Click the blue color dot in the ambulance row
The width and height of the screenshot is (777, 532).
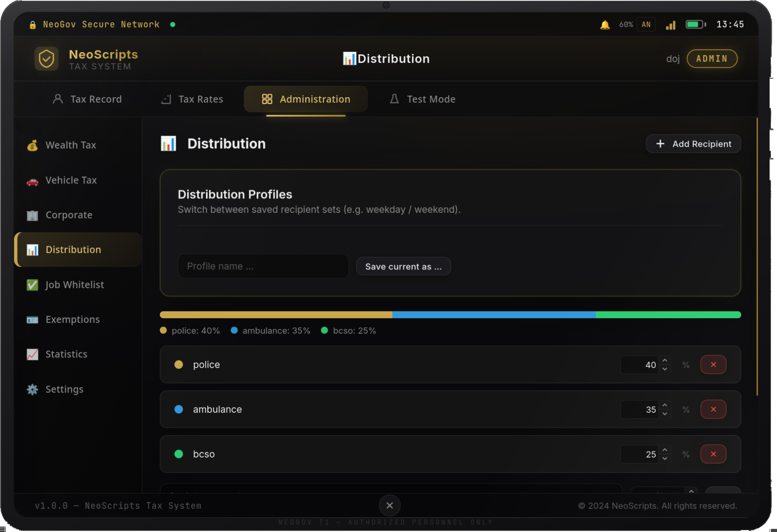click(179, 409)
